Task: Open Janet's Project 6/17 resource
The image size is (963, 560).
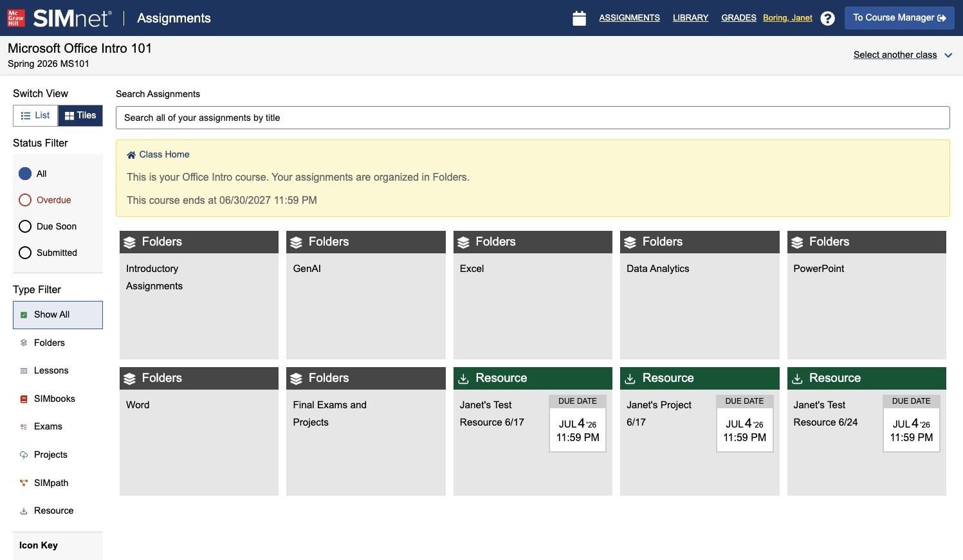Action: point(700,431)
